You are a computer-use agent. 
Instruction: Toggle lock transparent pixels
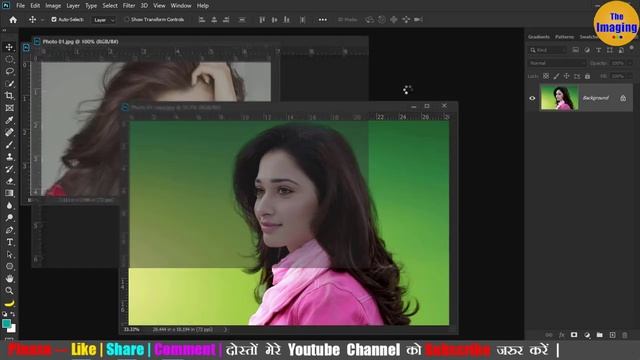pos(546,76)
